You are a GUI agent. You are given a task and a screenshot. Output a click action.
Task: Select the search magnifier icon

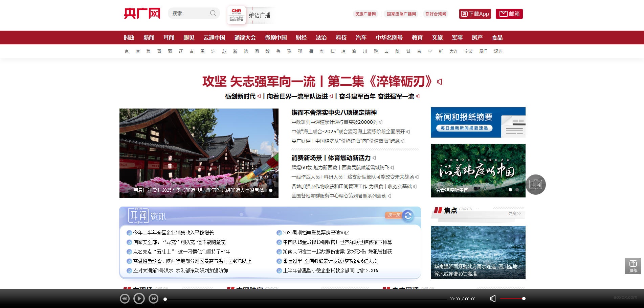point(213,13)
